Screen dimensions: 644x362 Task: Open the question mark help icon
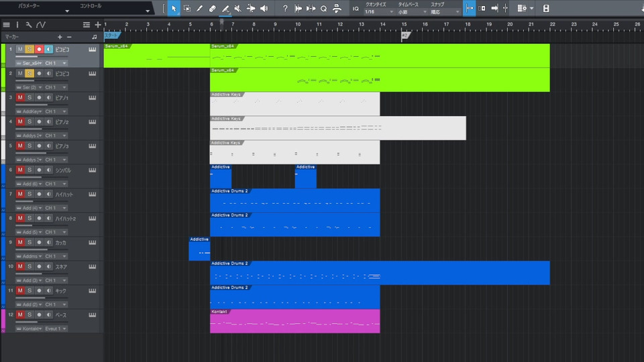point(285,8)
